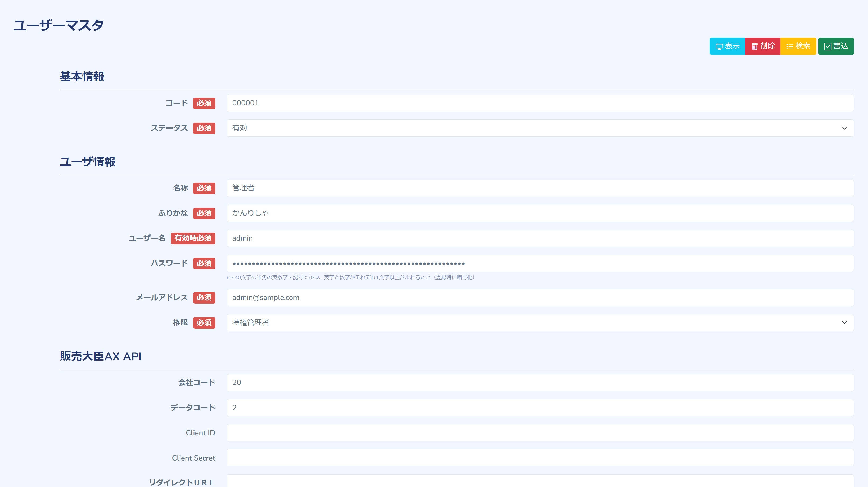Image resolution: width=868 pixels, height=487 pixels.
Task: Open the ステータス status dropdown
Action: (539, 128)
